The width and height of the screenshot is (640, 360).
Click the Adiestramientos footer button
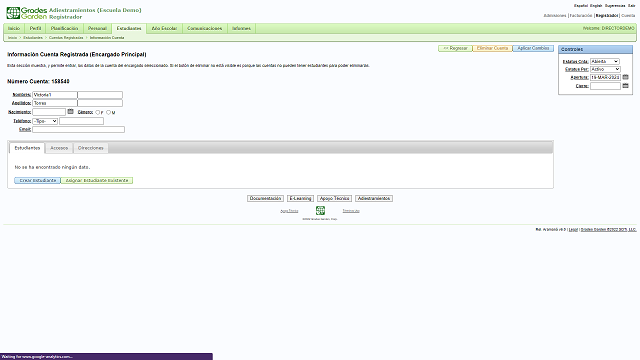point(374,198)
